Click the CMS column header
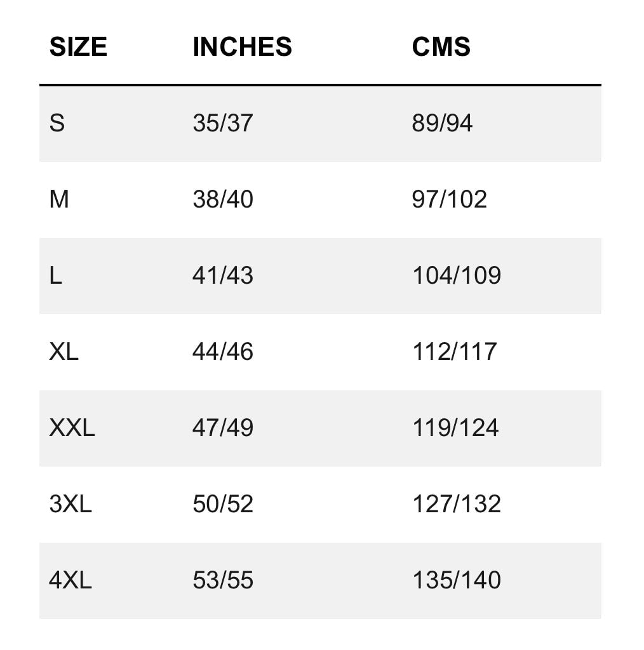644x650 pixels. coord(441,47)
